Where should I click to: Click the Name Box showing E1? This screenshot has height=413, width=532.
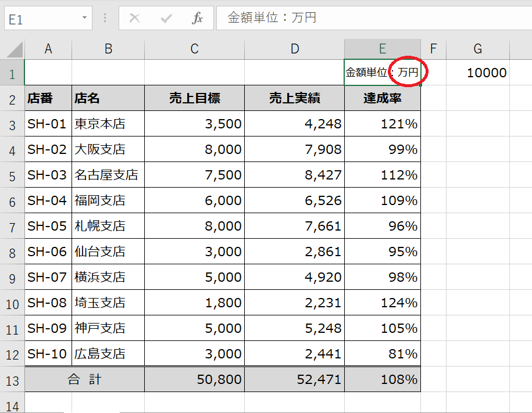[41, 19]
